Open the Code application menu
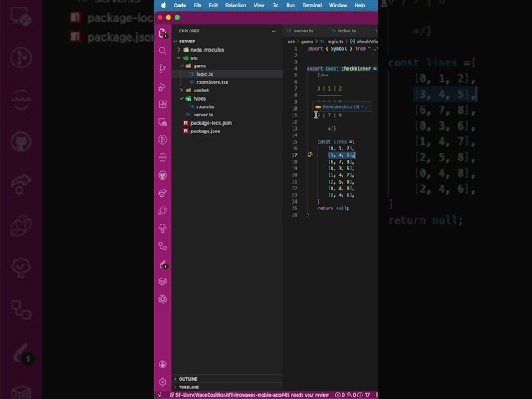The image size is (532, 399). [x=180, y=6]
